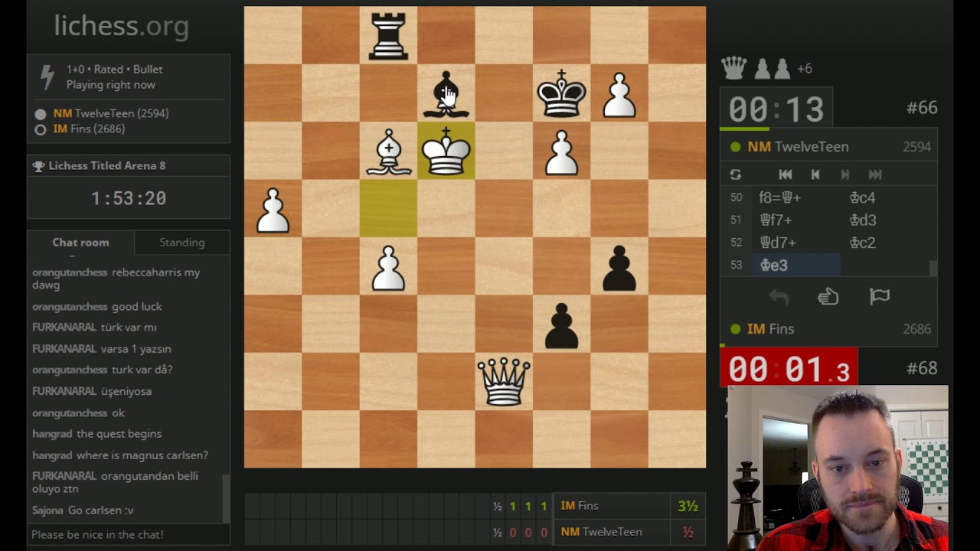The image size is (980, 551).
Task: Click the chat room scrollbar
Action: (225, 497)
